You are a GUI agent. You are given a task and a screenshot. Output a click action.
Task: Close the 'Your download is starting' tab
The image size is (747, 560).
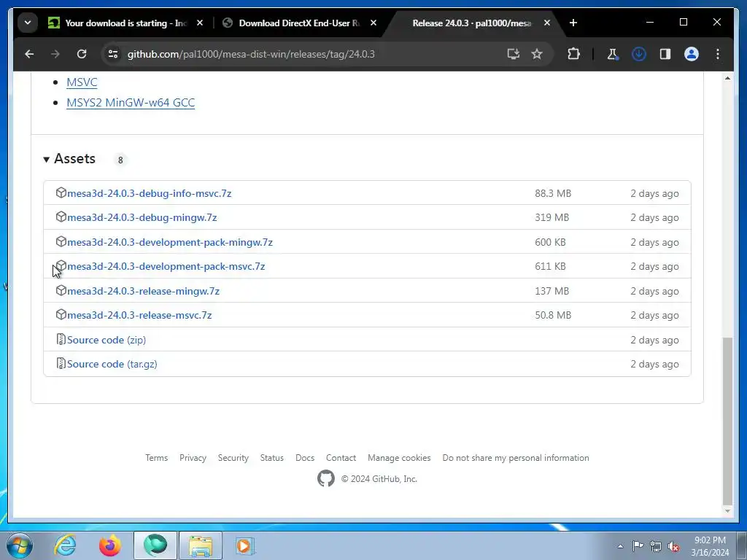pos(200,23)
